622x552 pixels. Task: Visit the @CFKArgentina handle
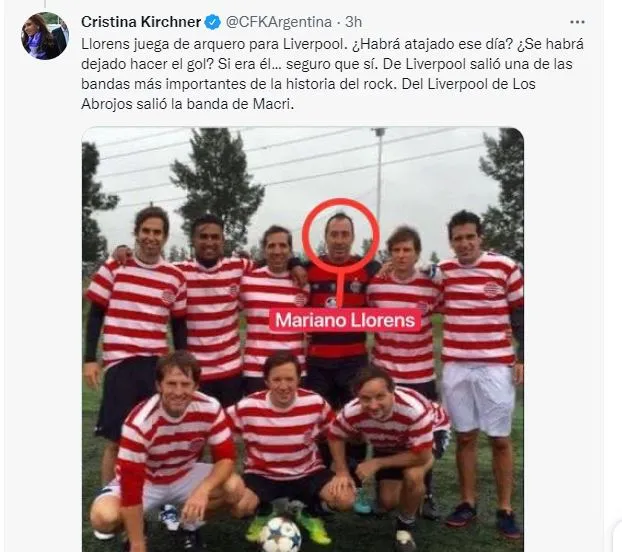pos(278,22)
